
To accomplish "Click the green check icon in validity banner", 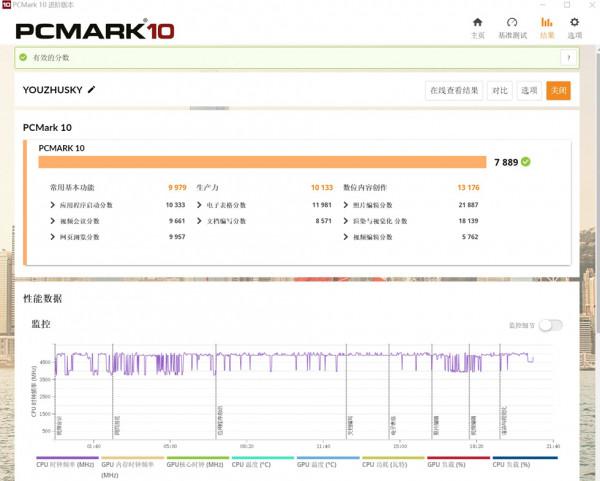I will click(24, 59).
